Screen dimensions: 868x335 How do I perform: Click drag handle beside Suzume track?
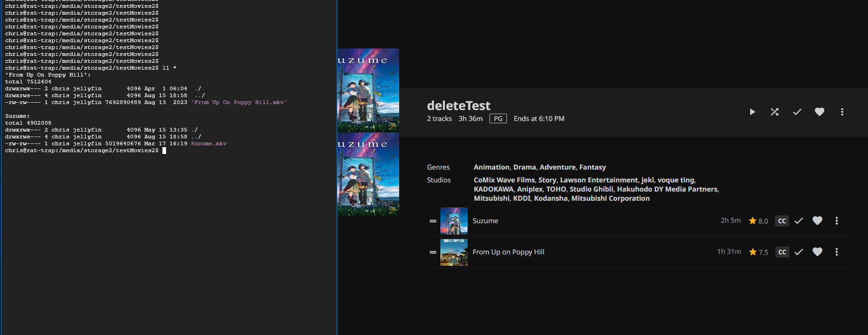pyautogui.click(x=433, y=221)
